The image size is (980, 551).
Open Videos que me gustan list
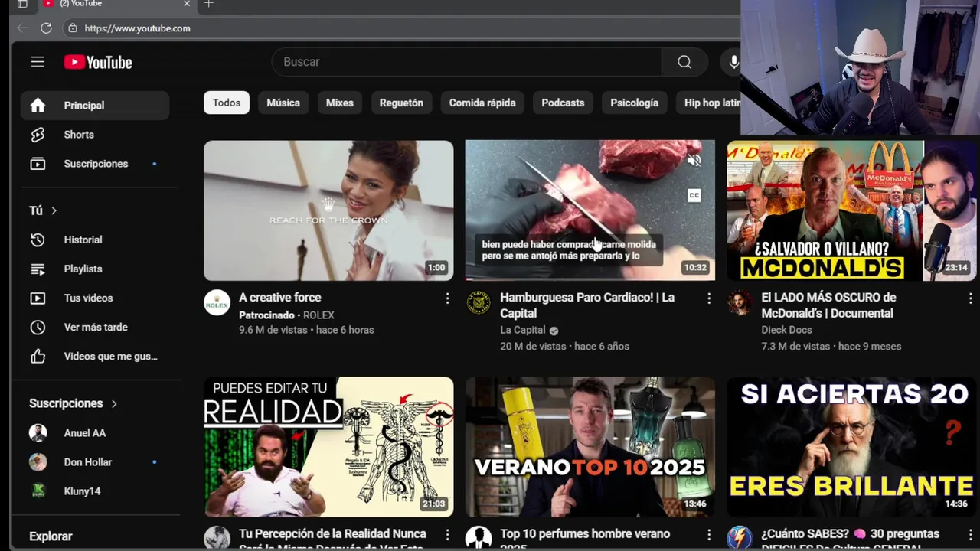point(95,356)
